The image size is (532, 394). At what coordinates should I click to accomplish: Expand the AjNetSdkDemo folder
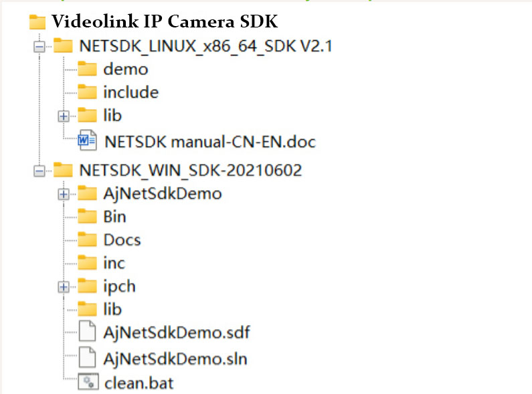64,194
